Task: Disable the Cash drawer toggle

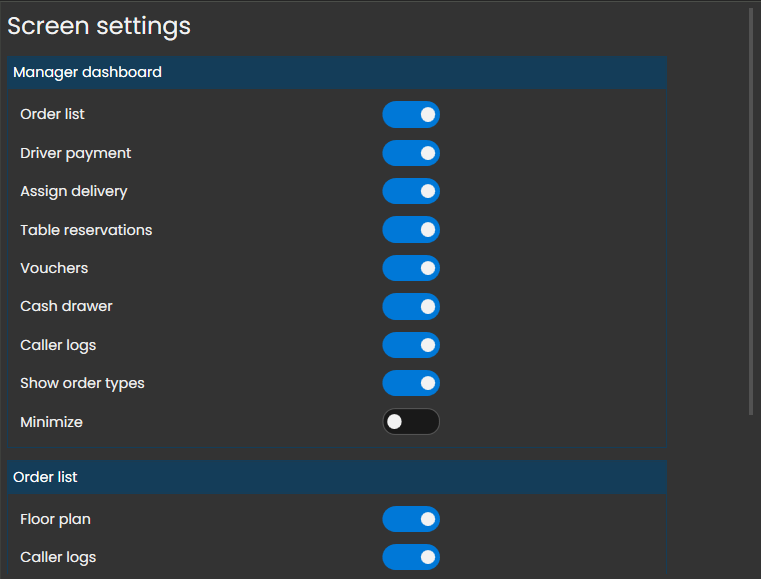Action: point(411,306)
